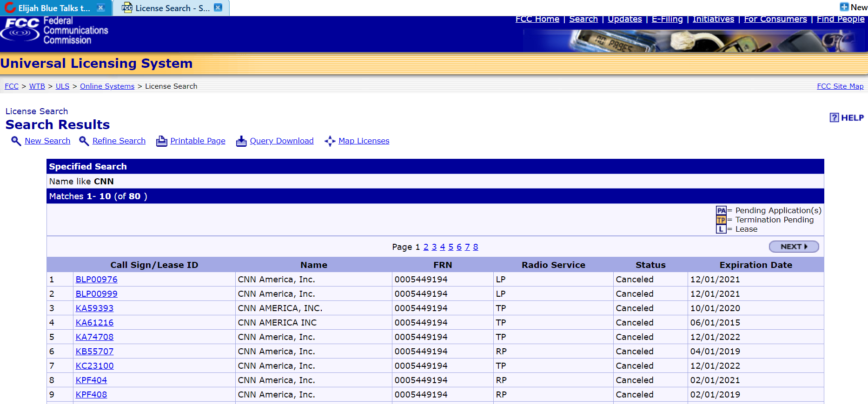Viewport: 868px width, 404px height.
Task: Click the Refine Search magnifier icon
Action: (84, 141)
